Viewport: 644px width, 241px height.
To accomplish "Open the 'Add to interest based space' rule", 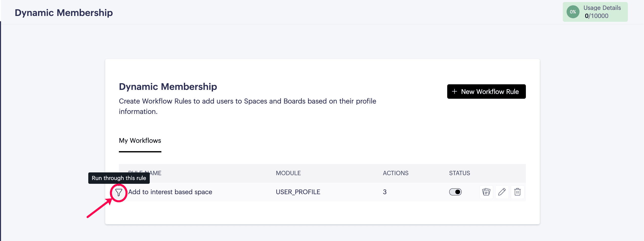I will tap(170, 192).
